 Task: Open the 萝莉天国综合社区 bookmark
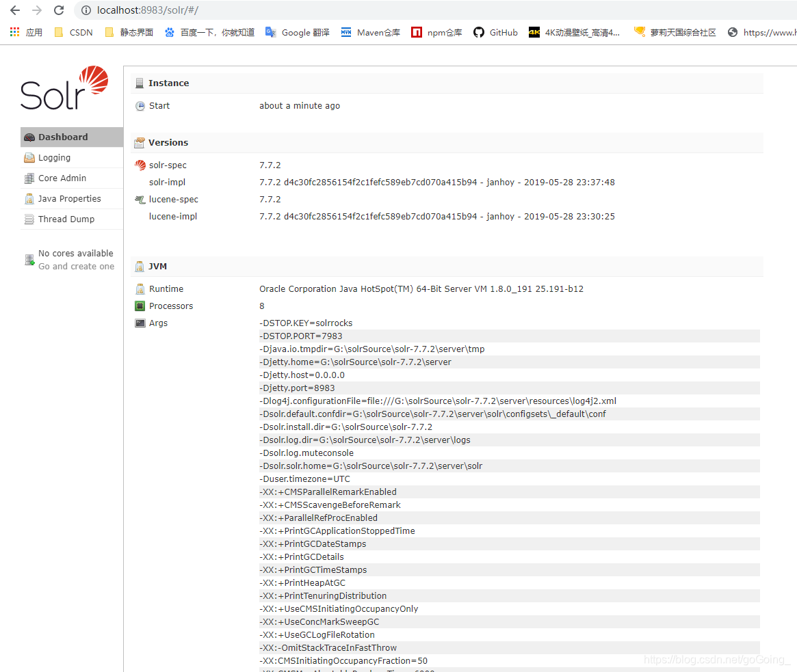tap(675, 33)
